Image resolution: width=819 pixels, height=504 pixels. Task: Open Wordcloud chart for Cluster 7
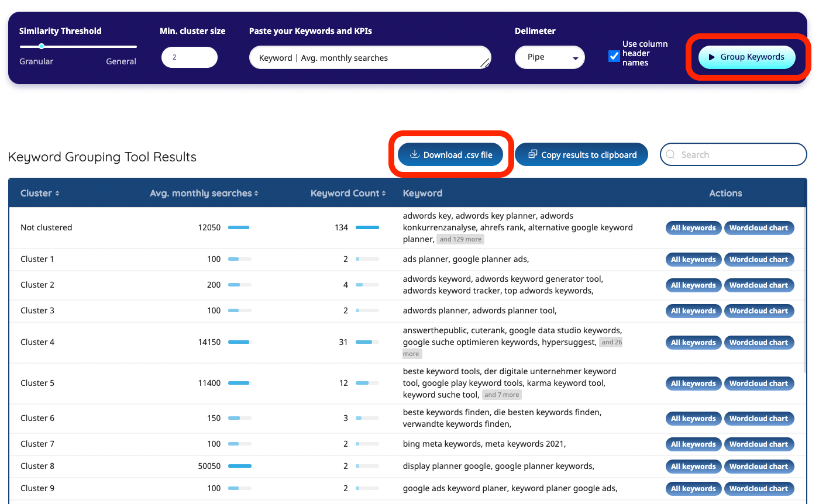759,444
